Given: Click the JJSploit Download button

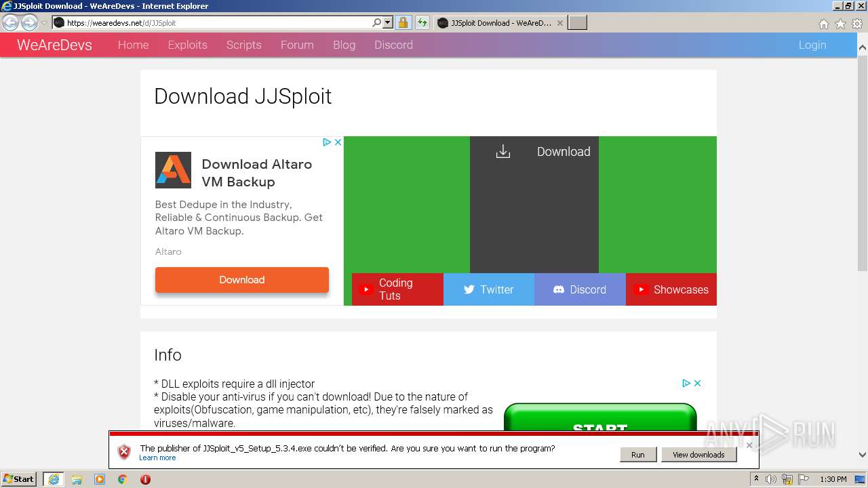Looking at the screenshot, I should pyautogui.click(x=534, y=205).
